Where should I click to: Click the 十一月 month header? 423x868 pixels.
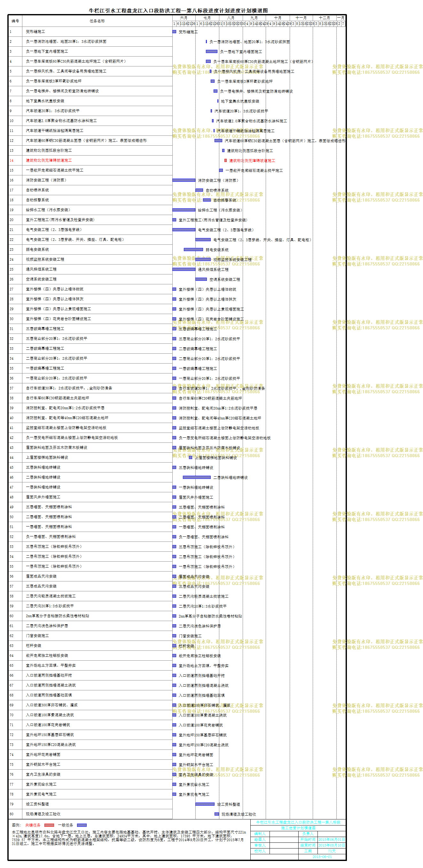301,18
